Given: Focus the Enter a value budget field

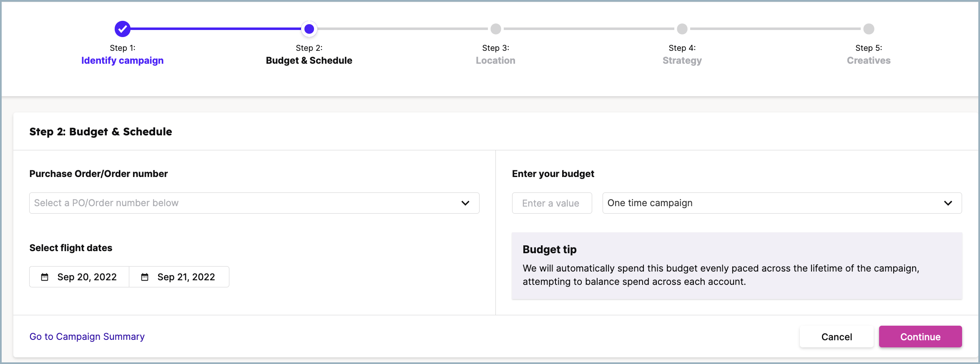Looking at the screenshot, I should click(x=552, y=203).
